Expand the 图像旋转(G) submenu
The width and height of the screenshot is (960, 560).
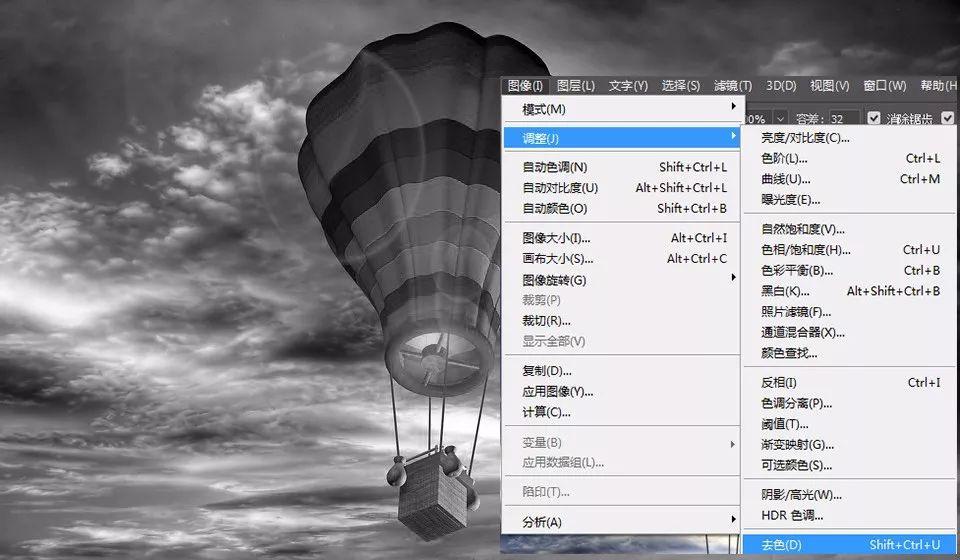coord(621,280)
